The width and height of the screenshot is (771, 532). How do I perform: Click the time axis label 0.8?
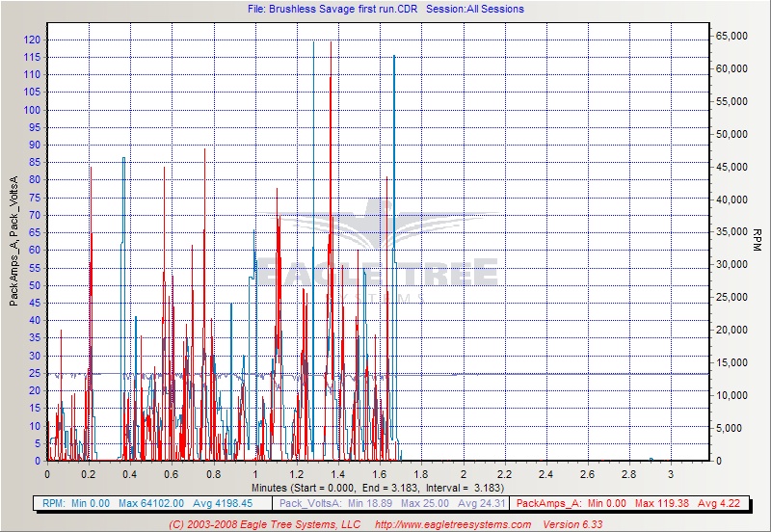[x=213, y=474]
